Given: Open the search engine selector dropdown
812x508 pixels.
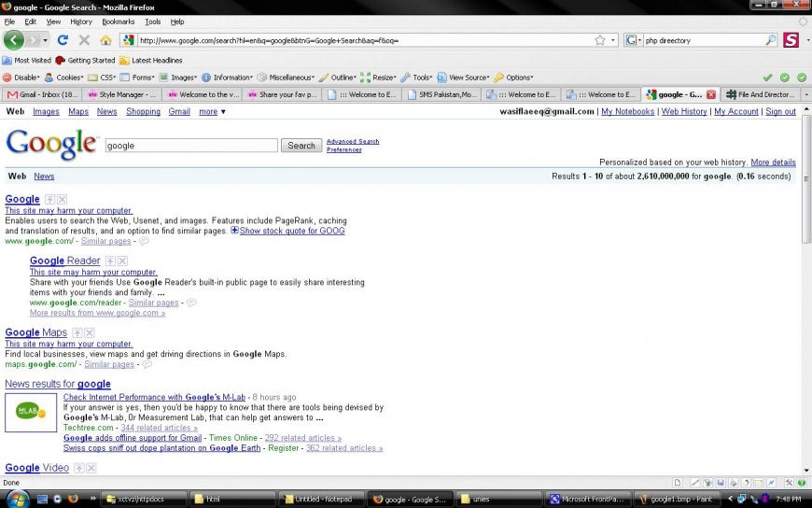Looking at the screenshot, I should click(633, 40).
